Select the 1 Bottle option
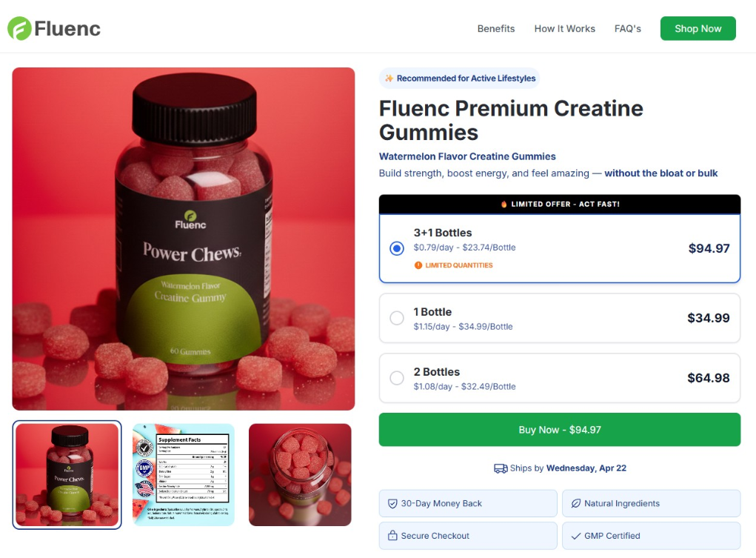The height and width of the screenshot is (558, 756). (396, 317)
